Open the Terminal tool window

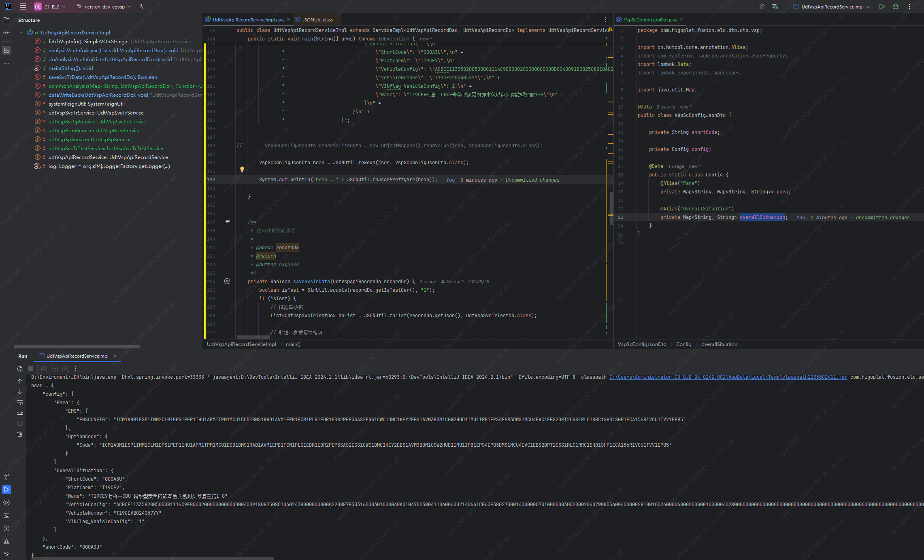tap(6, 515)
